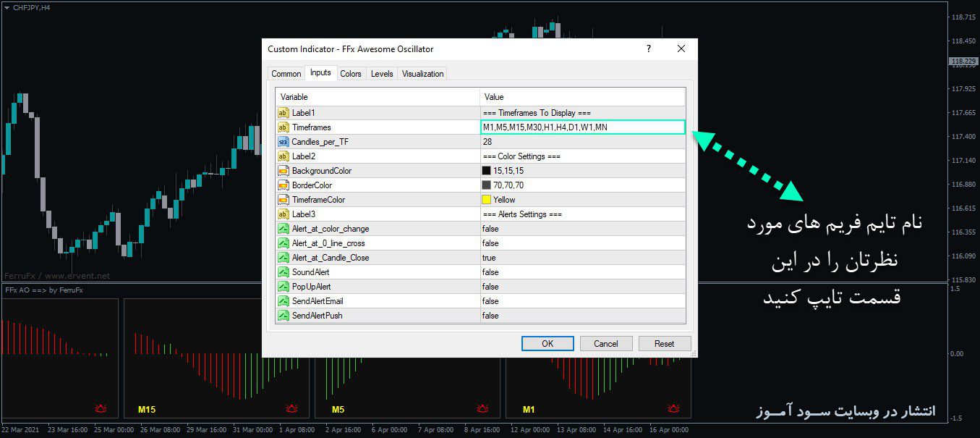Toggle the PopUpAlert false value

point(582,287)
